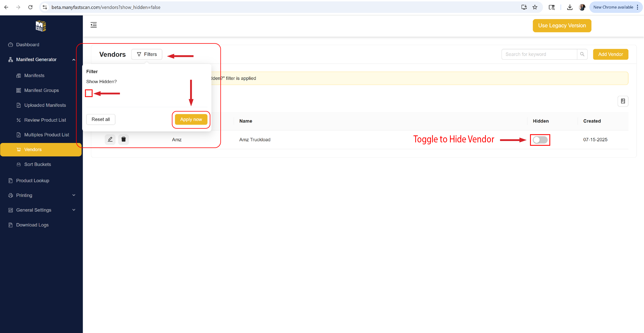This screenshot has height=333, width=644.
Task: Open the browser downloads icon
Action: point(569,7)
